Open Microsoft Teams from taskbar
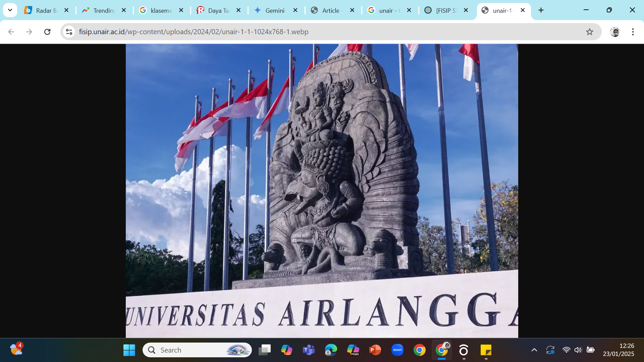Screen dimensions: 644x362 pyautogui.click(x=309, y=350)
